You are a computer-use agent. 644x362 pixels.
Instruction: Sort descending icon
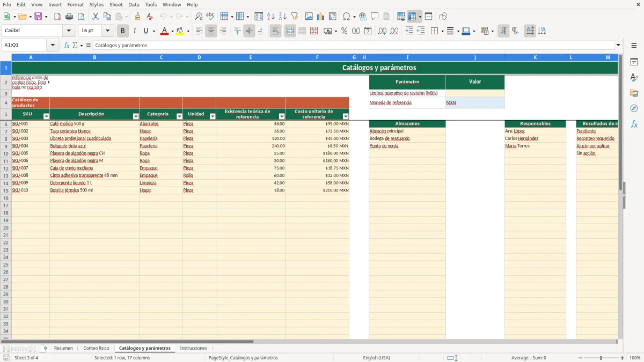pos(283,17)
